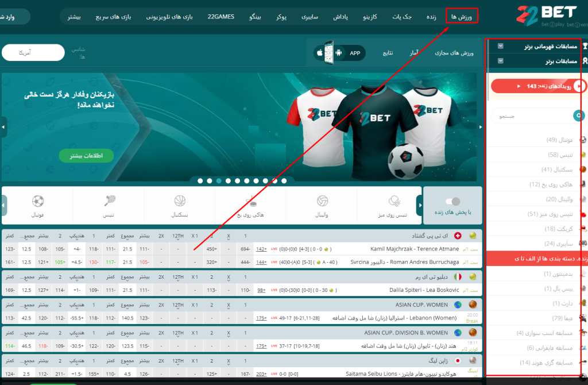The width and height of the screenshot is (588, 385).
Task: Click the Italy flag in دبلیو تی ای رم
Action: point(458,277)
